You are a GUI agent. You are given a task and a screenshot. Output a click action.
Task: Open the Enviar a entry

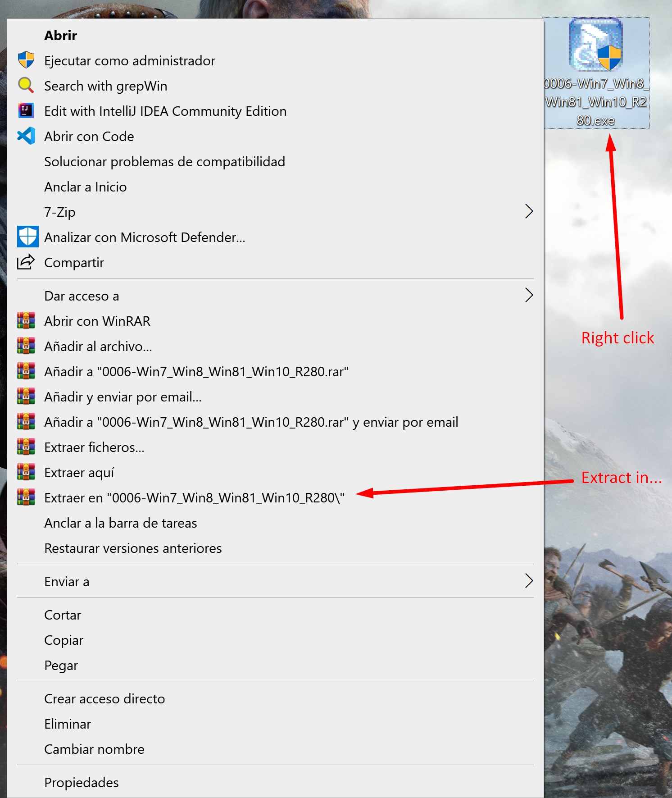click(x=275, y=581)
